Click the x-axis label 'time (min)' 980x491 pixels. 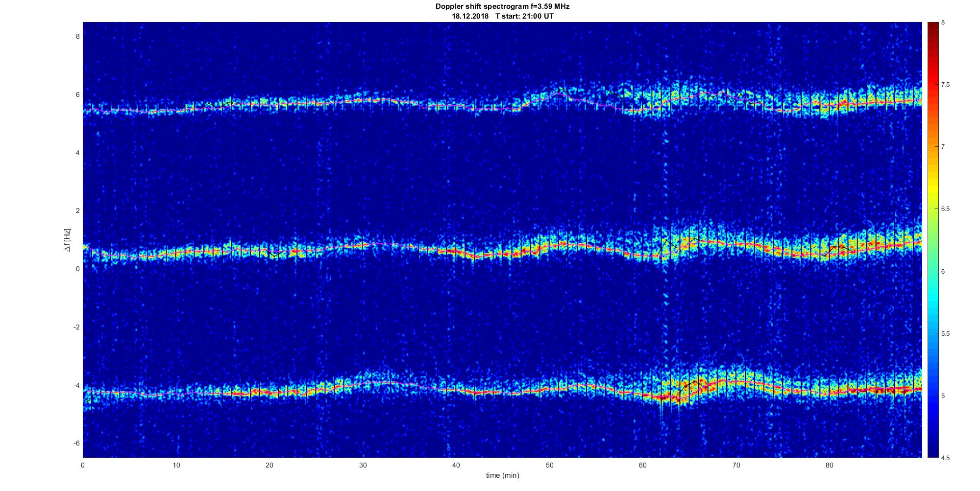click(503, 475)
